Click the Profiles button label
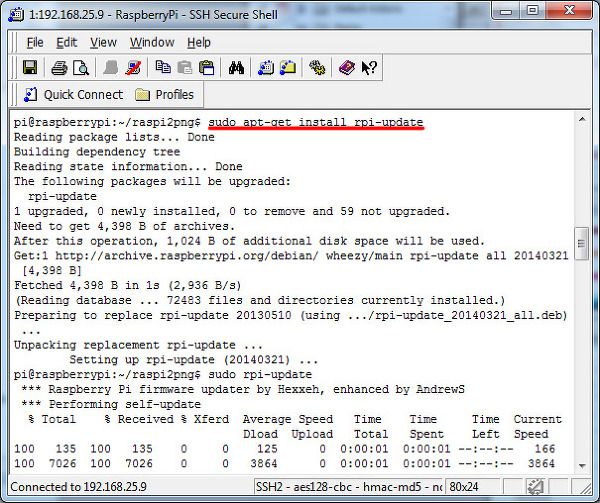 [x=174, y=94]
